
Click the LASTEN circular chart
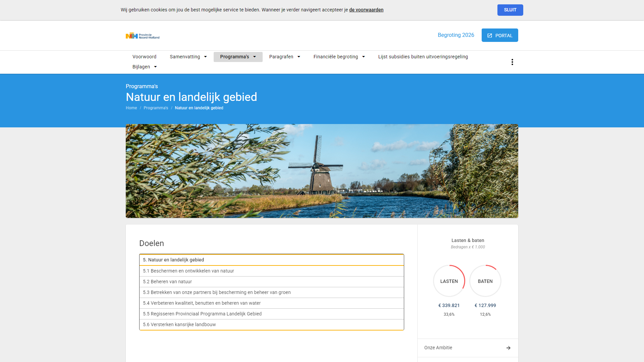coord(449,281)
